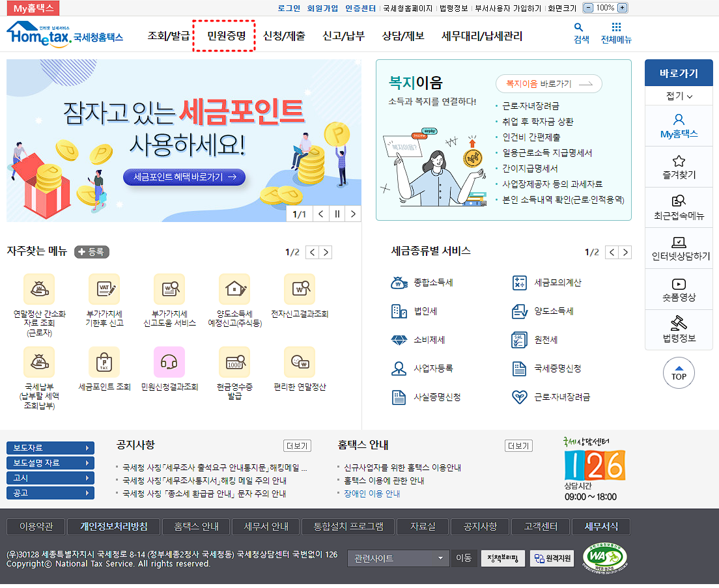The width and height of the screenshot is (719, 588).
Task: Pause the 세금포인트 banner slideshow
Action: [x=337, y=214]
